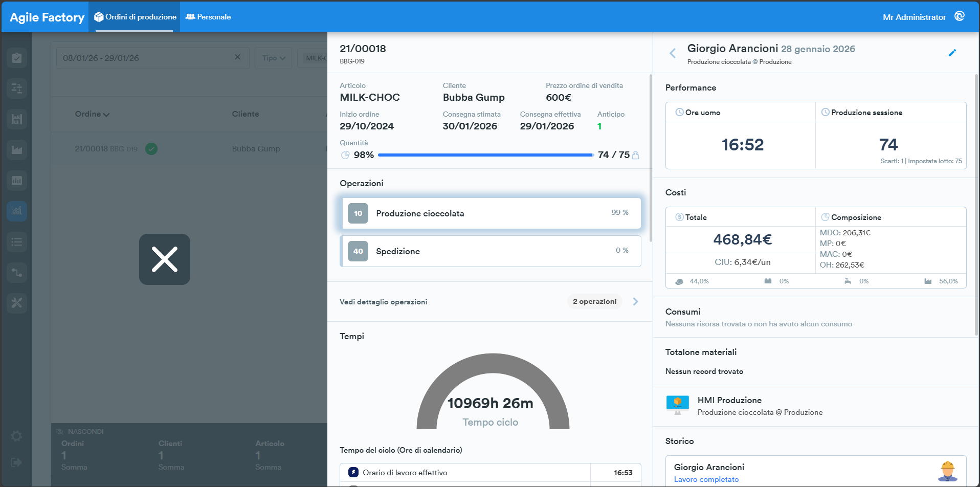The width and height of the screenshot is (980, 487).
Task: Open the Gantt timeline sidebar icon
Action: click(x=17, y=88)
